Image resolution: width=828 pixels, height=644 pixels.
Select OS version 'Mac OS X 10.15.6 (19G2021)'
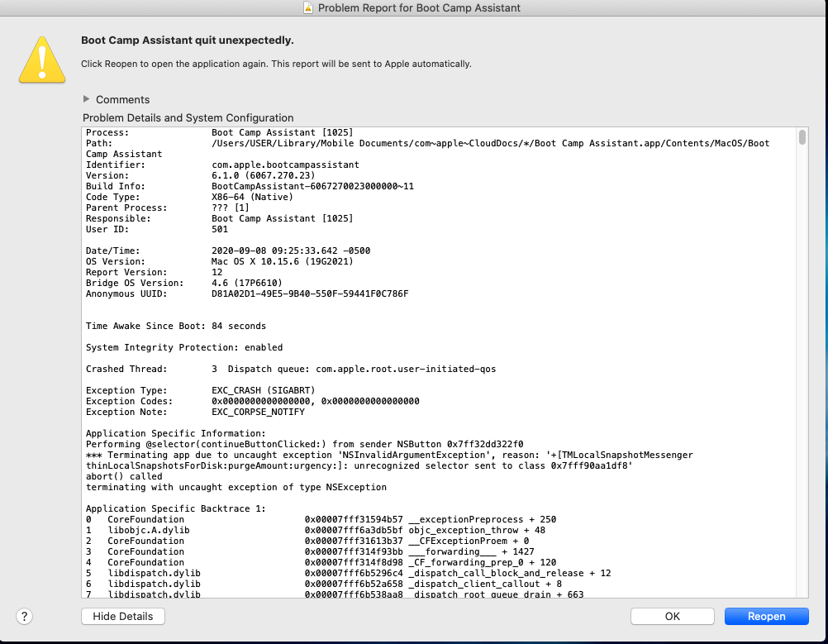282,261
